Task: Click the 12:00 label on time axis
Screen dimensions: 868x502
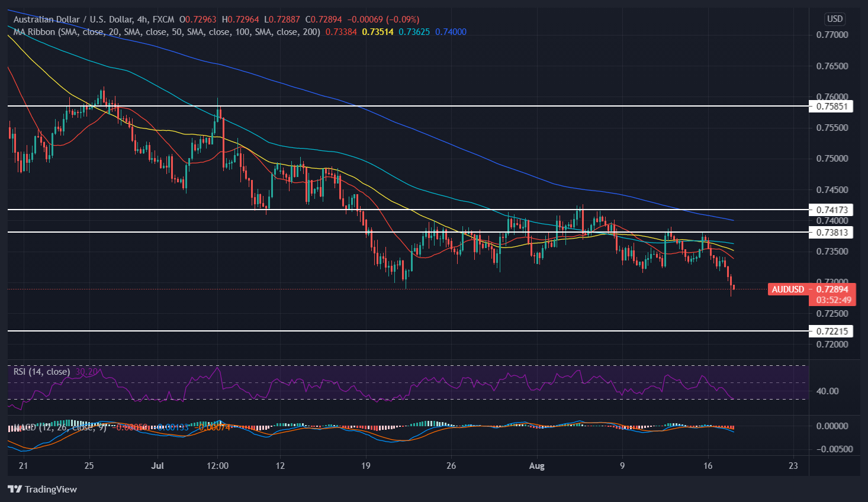Action: (217, 466)
